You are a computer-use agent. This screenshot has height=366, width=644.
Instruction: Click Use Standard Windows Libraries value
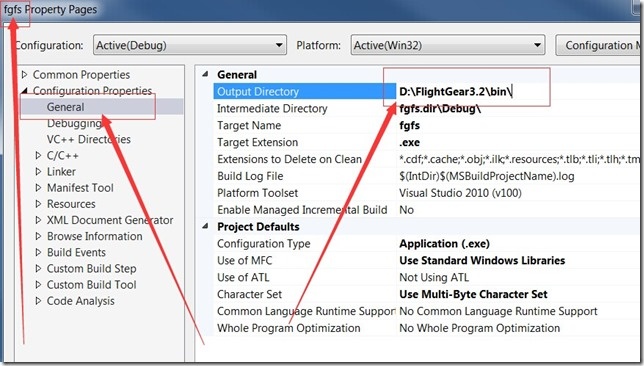click(482, 260)
